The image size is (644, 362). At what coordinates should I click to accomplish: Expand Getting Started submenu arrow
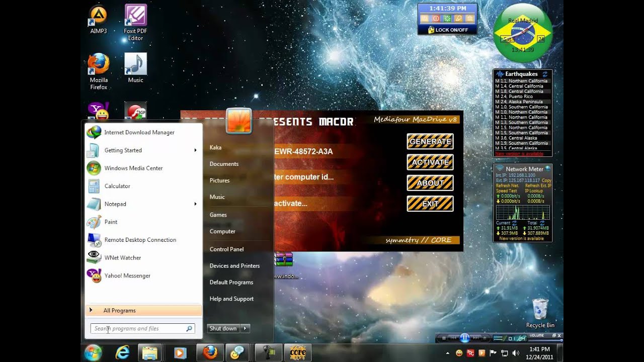(196, 150)
